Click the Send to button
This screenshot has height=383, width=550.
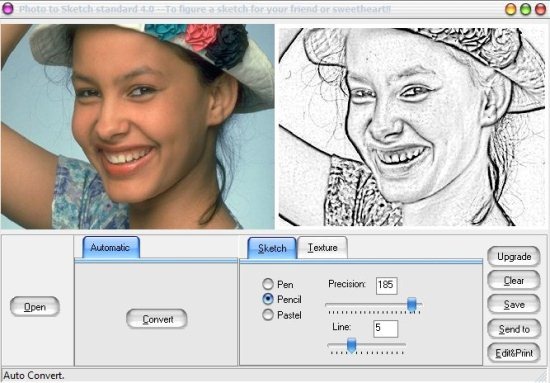tap(514, 329)
